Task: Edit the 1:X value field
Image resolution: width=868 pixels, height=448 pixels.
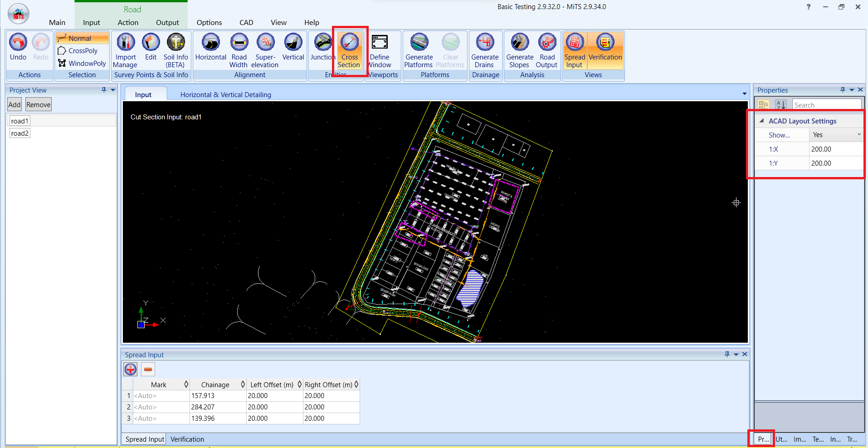Action: click(836, 149)
